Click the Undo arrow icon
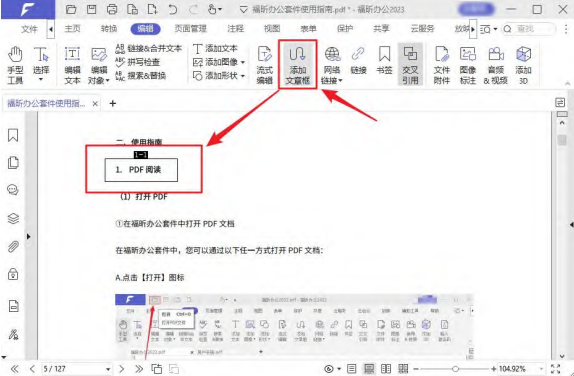 173,9
